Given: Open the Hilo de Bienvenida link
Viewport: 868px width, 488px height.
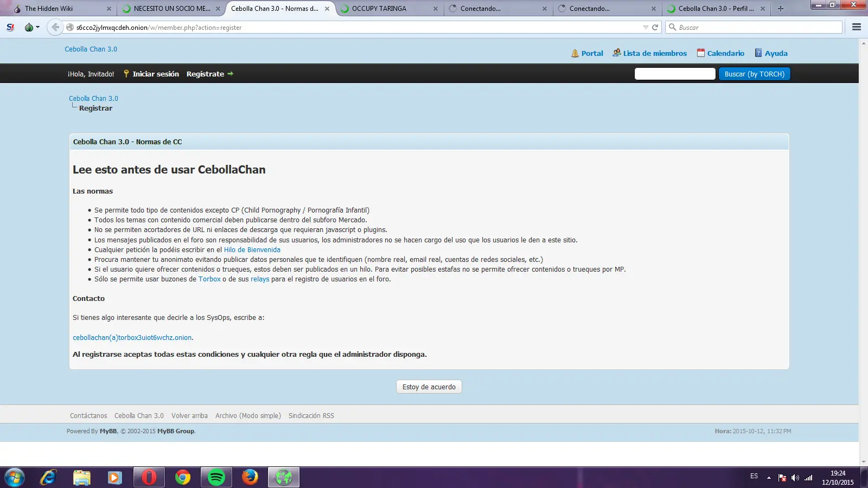Looking at the screenshot, I should click(252, 250).
